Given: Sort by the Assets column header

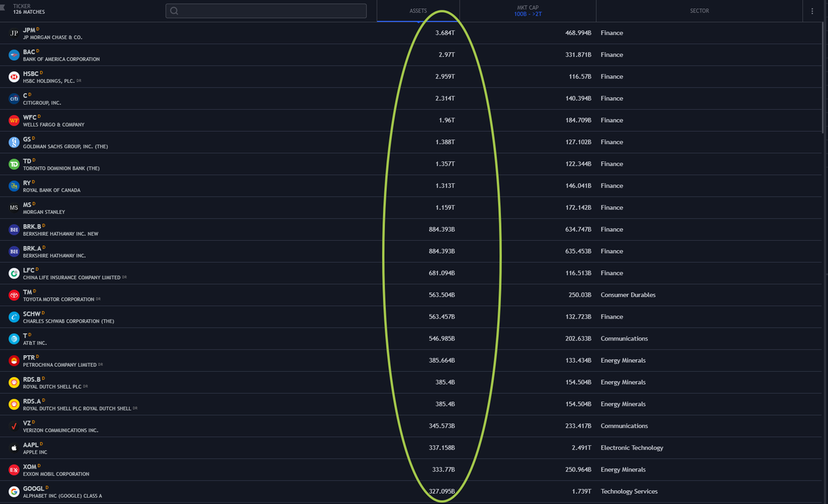Looking at the screenshot, I should [418, 11].
